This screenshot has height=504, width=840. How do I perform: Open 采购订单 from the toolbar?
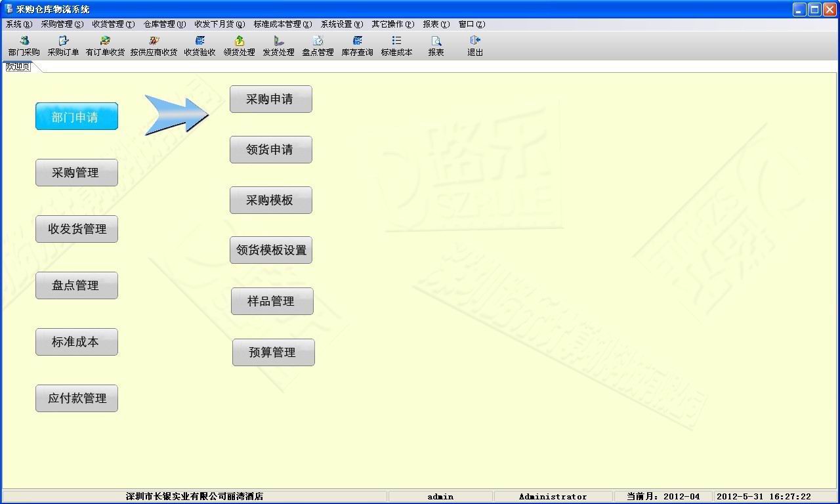[x=63, y=46]
